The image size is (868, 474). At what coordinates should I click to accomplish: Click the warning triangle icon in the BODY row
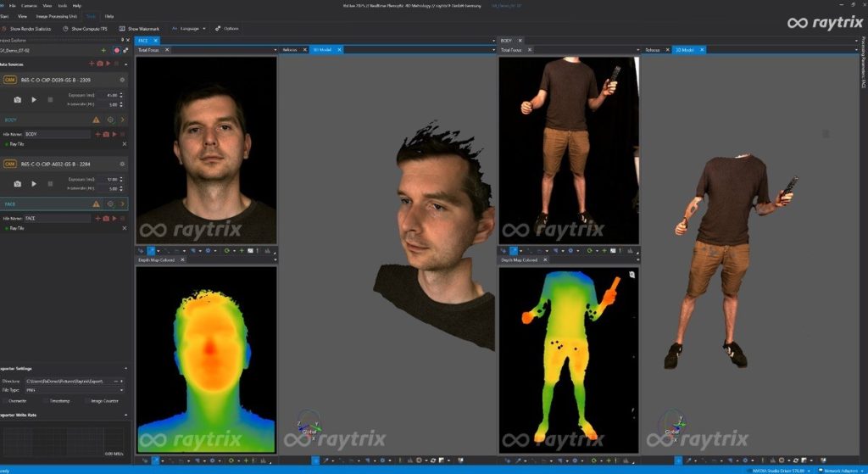[97, 120]
